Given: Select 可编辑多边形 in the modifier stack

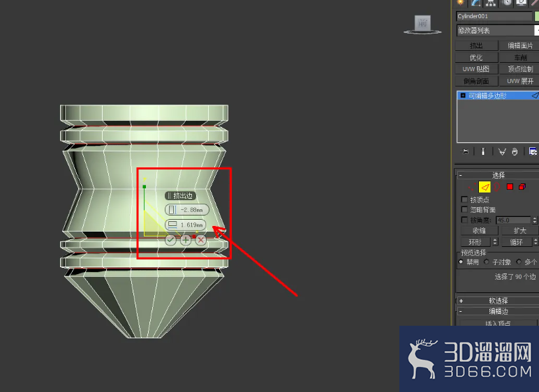Looking at the screenshot, I should point(498,96).
